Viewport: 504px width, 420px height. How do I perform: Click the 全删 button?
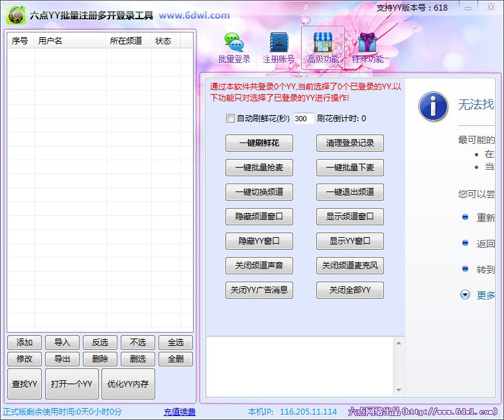click(x=176, y=358)
